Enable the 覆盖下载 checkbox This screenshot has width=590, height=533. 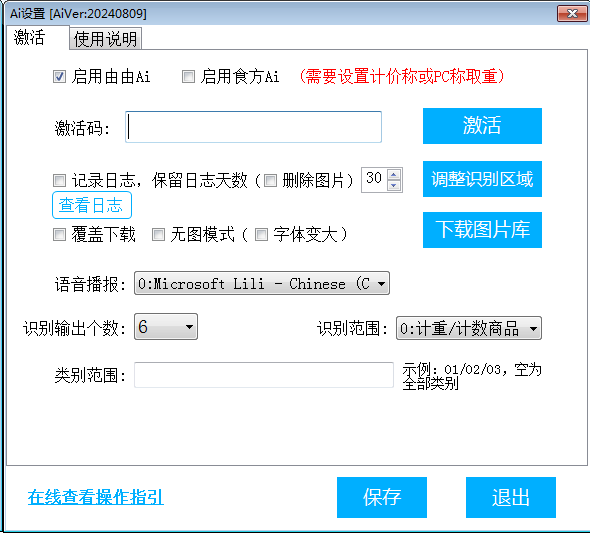(59, 235)
